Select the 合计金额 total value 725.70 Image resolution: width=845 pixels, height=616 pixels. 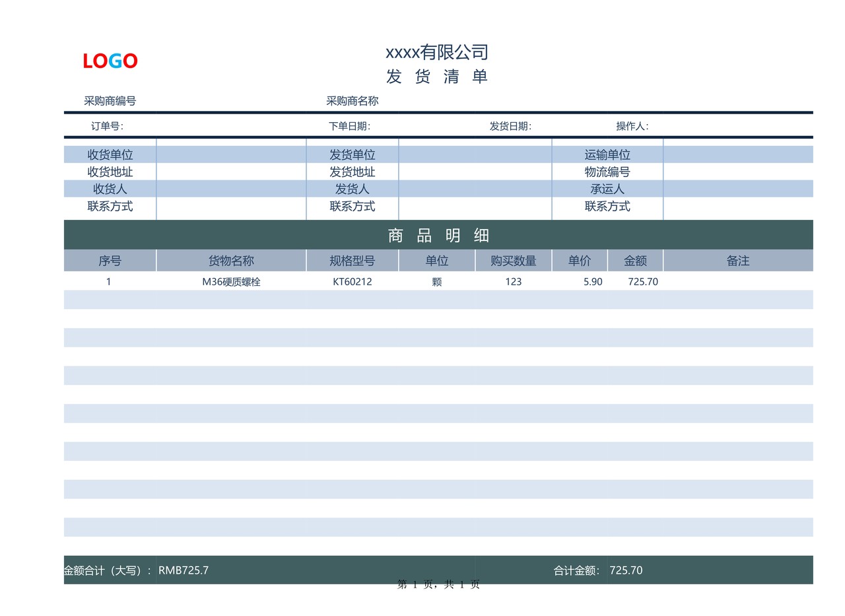point(626,570)
